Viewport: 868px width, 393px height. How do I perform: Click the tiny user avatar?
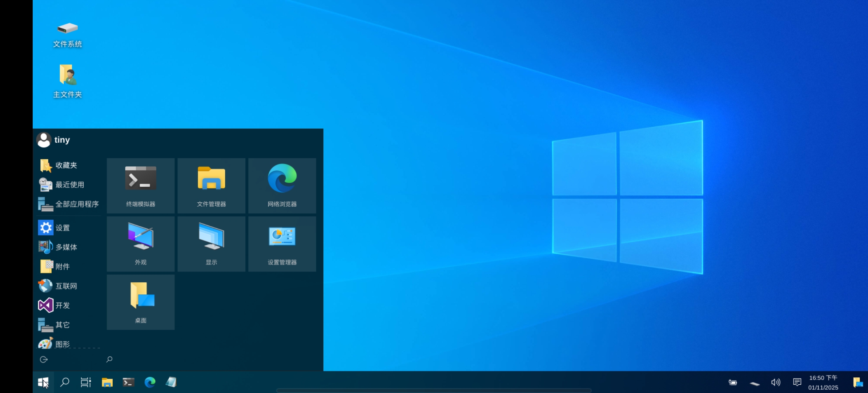tap(44, 140)
